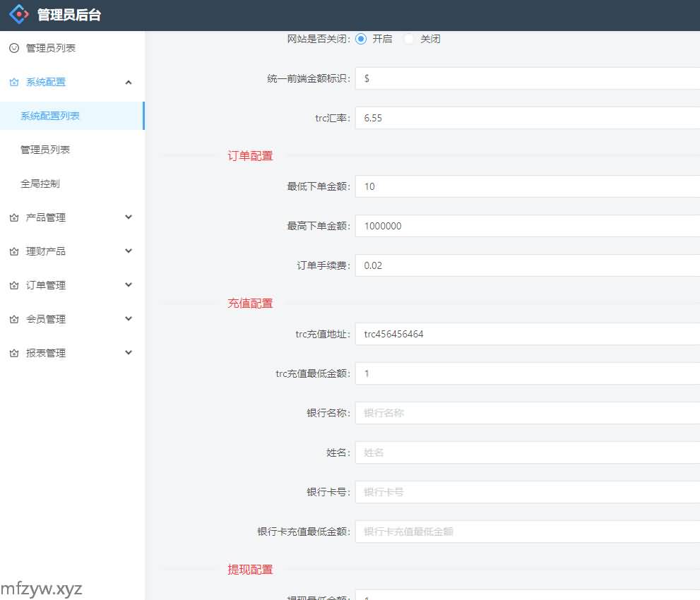Viewport: 700px width, 600px height.
Task: Go to 管理员列表 under 系统配置
Action: click(45, 150)
